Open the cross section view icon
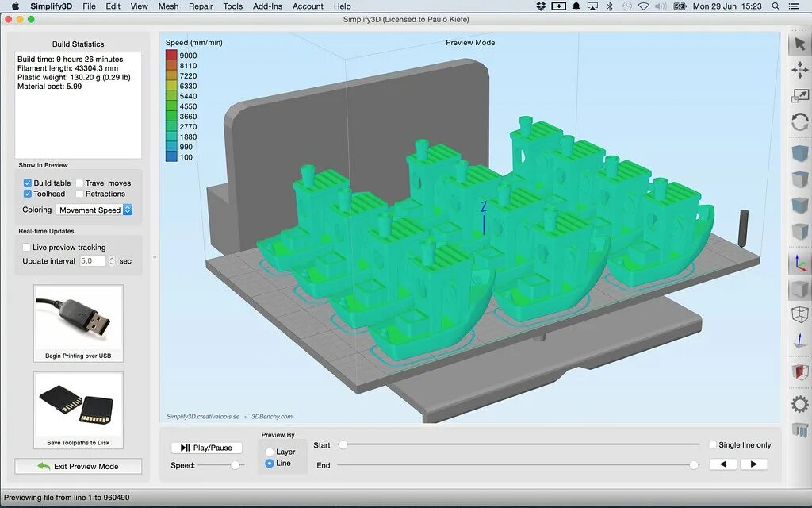812x508 pixels. click(x=799, y=372)
